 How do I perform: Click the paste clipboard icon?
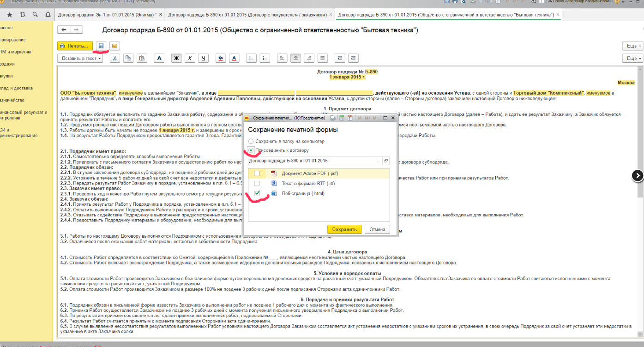141,58
